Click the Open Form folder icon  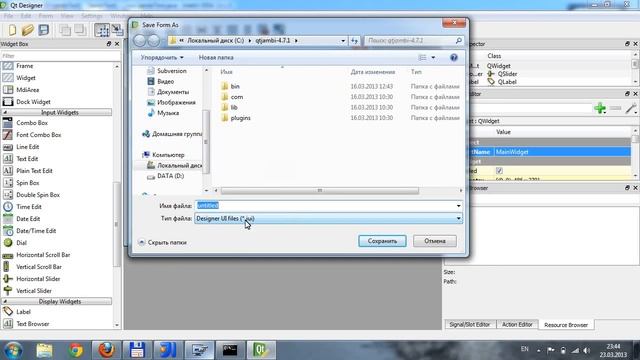coord(28,30)
